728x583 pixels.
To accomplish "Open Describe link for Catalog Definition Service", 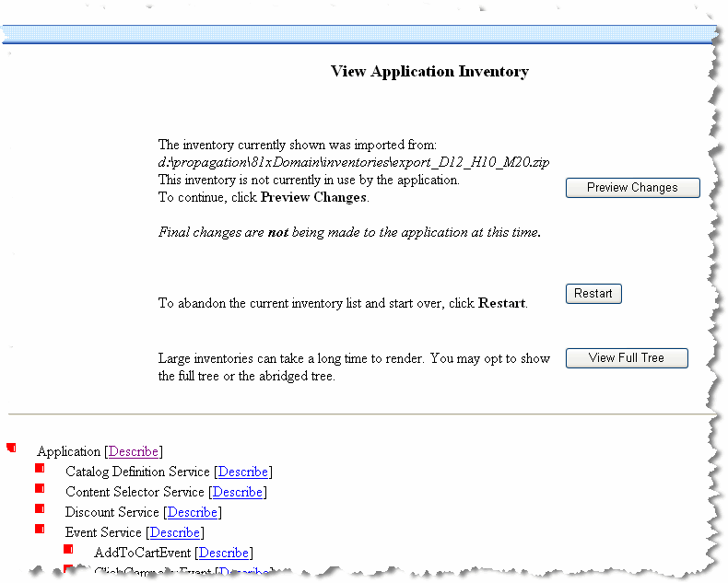I will [243, 472].
